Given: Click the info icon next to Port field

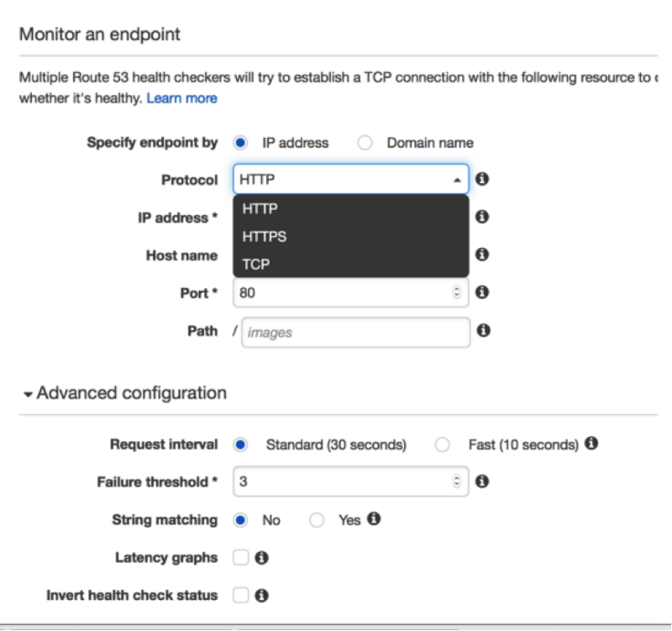Looking at the screenshot, I should [482, 292].
